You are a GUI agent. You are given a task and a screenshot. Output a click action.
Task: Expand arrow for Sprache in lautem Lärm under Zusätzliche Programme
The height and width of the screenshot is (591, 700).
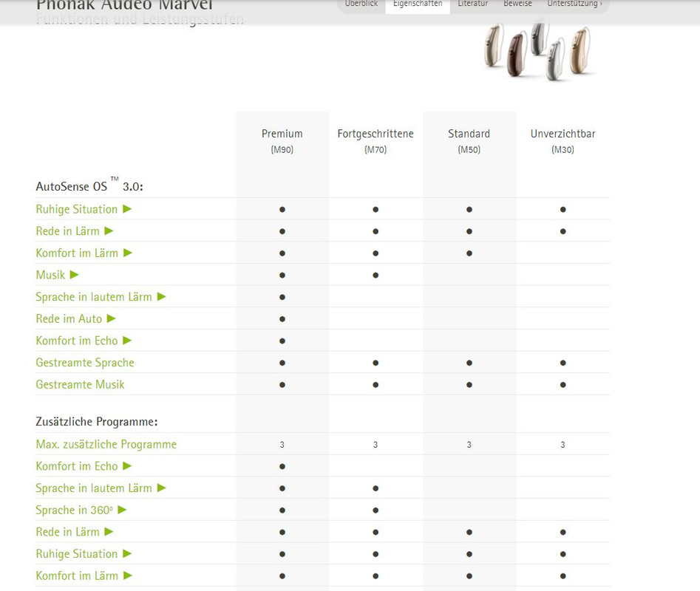point(162,488)
